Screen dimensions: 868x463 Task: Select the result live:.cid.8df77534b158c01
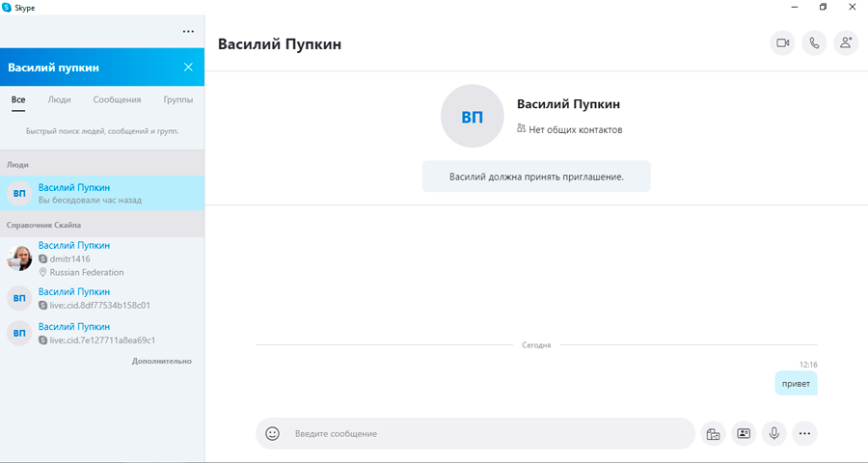(x=102, y=298)
